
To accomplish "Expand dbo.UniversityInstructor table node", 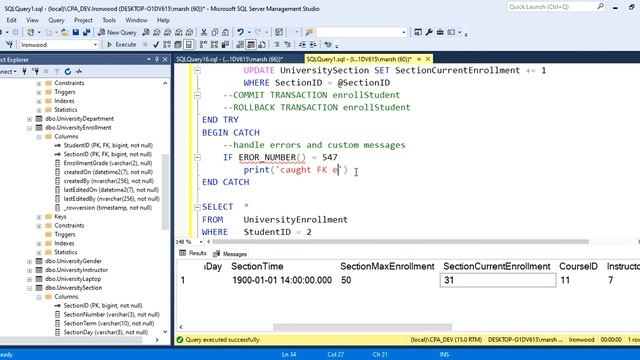I will [29, 271].
